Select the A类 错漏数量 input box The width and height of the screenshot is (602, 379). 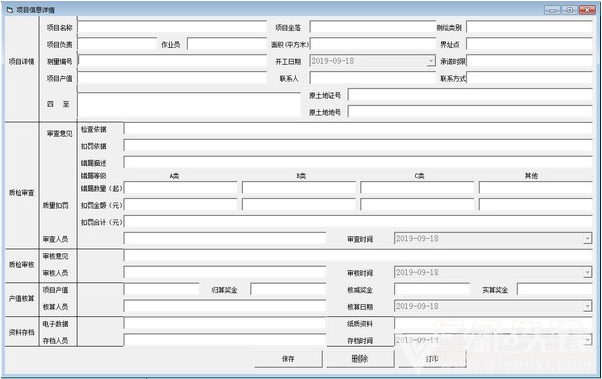[180, 188]
